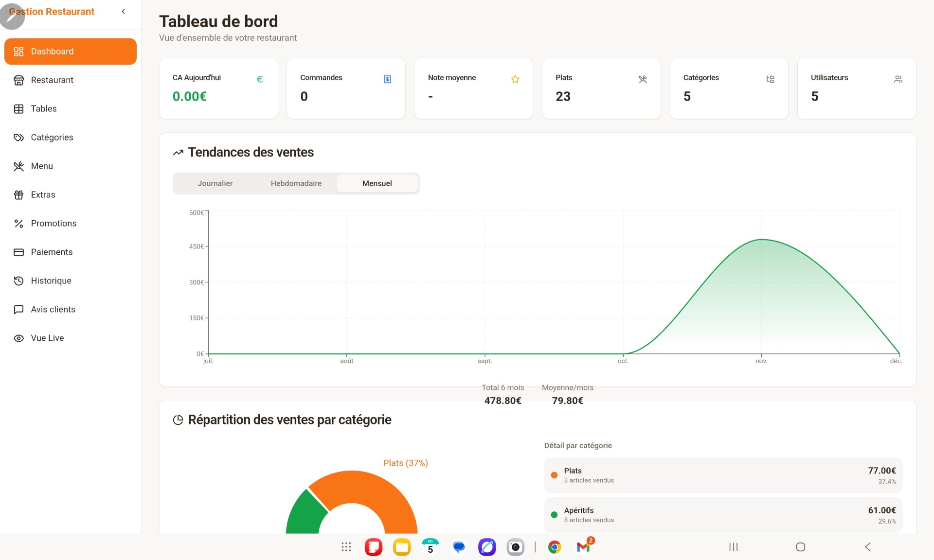Click the 77.00€ amount in Plats row
This screenshot has width=934, height=560.
click(882, 471)
